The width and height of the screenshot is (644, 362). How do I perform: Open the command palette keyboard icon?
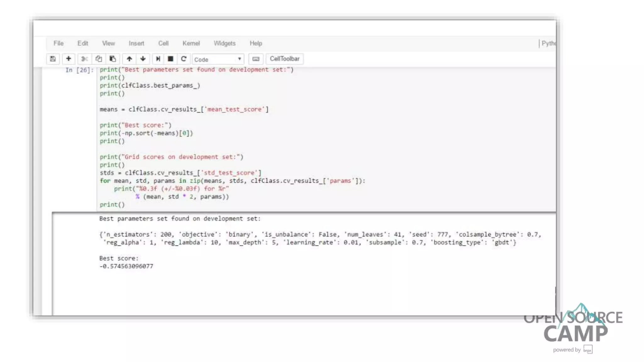(x=256, y=59)
